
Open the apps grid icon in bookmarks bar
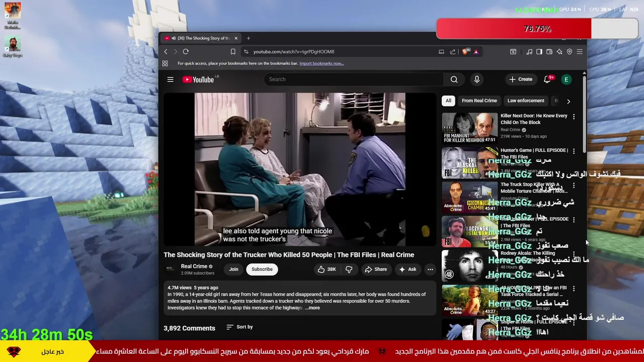coord(165,63)
